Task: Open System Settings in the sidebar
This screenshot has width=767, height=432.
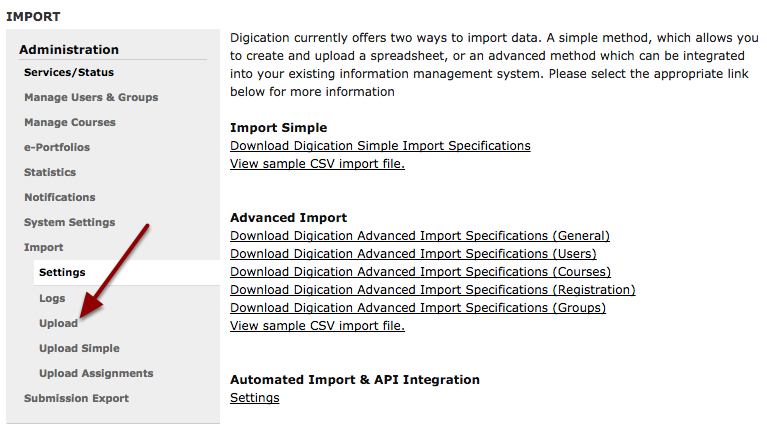Action: coord(69,222)
